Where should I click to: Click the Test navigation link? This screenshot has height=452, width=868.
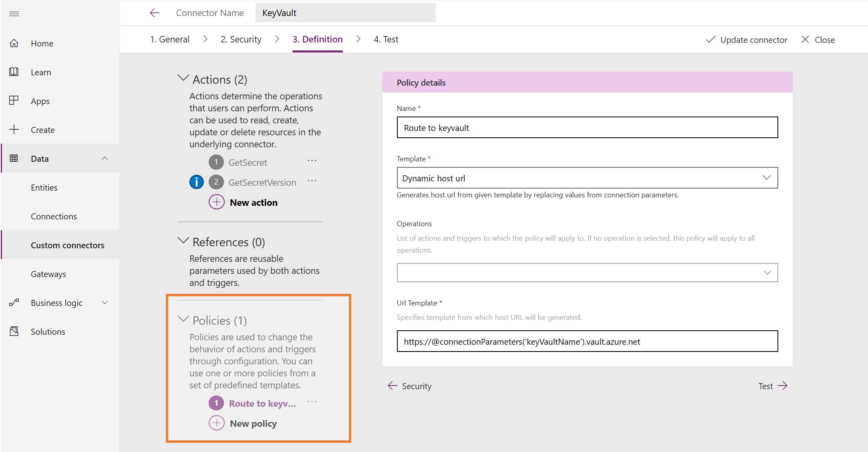click(384, 40)
